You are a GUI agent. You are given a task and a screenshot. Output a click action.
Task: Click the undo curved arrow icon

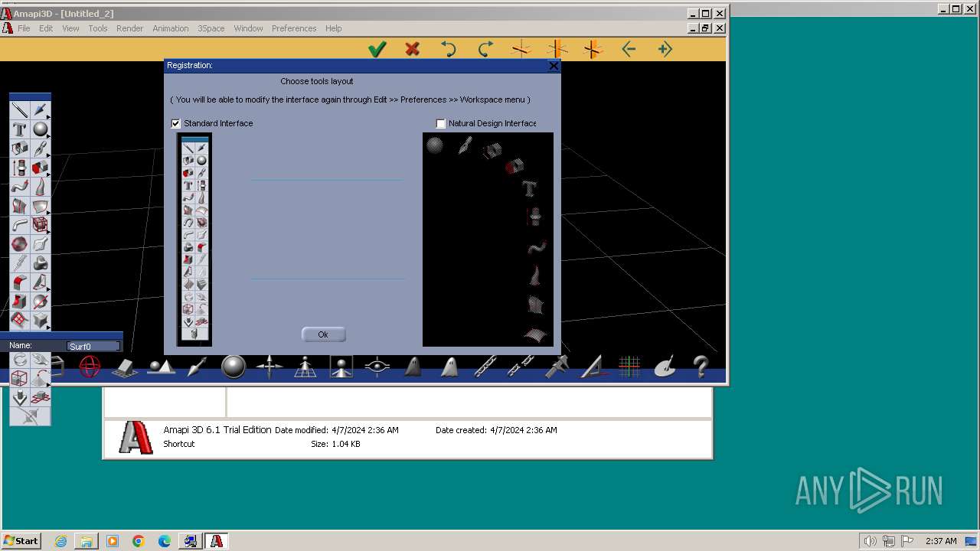point(449,50)
